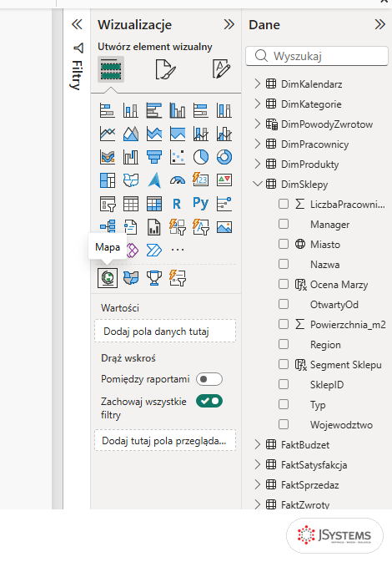This screenshot has width=392, height=562.
Task: Select the decomposition tree visual
Action: click(x=108, y=227)
